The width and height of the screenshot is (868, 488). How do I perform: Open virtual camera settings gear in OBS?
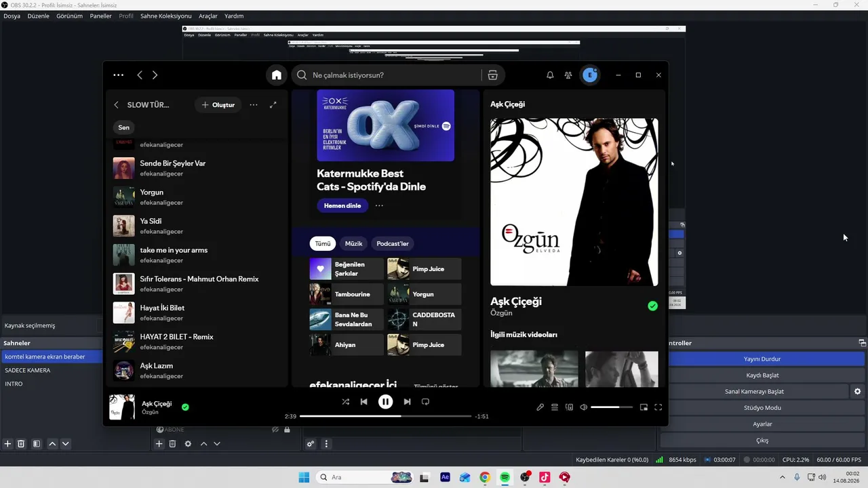point(857,392)
